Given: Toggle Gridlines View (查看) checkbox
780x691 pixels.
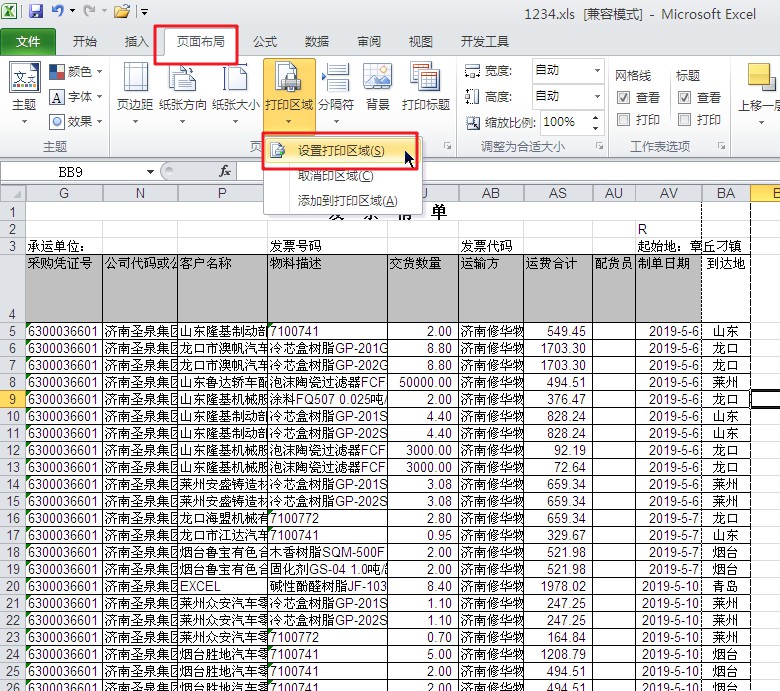Looking at the screenshot, I should tap(623, 98).
